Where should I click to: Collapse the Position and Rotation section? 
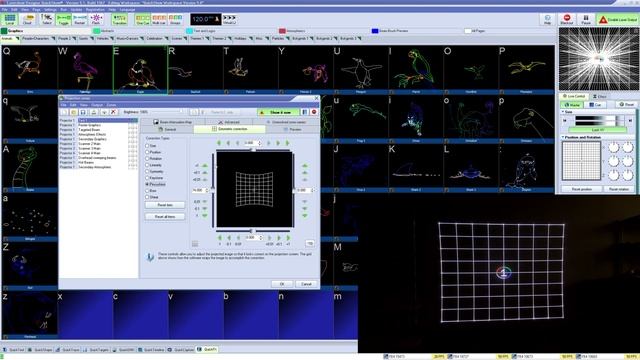(563, 138)
